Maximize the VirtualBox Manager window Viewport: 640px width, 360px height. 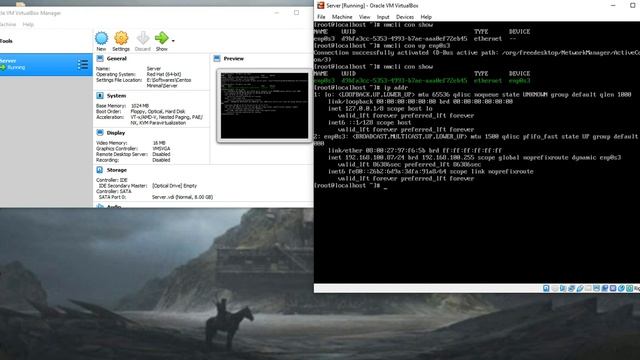pyautogui.click(x=296, y=13)
